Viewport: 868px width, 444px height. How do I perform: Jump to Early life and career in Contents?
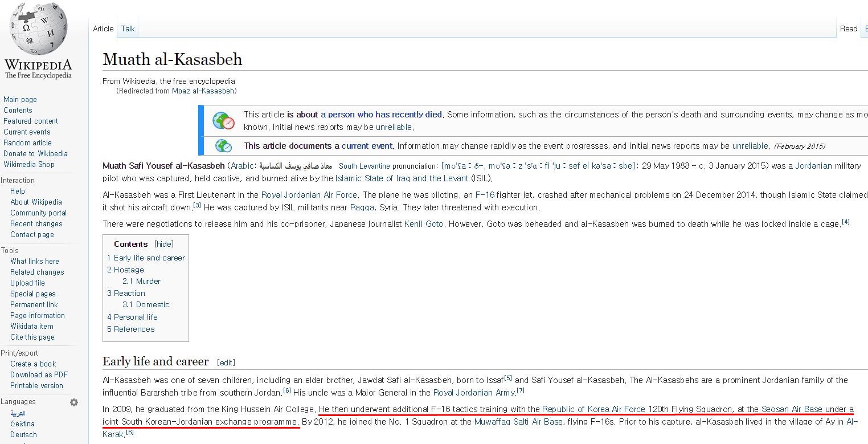(x=146, y=258)
